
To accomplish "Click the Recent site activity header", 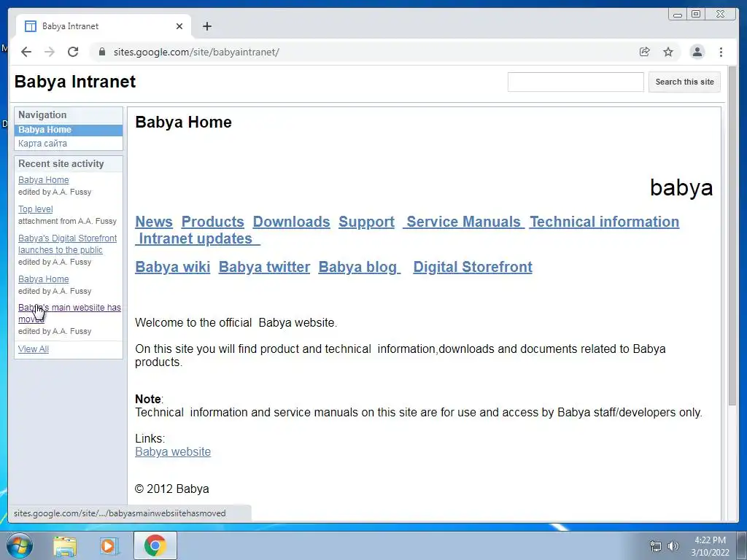I will [69, 164].
